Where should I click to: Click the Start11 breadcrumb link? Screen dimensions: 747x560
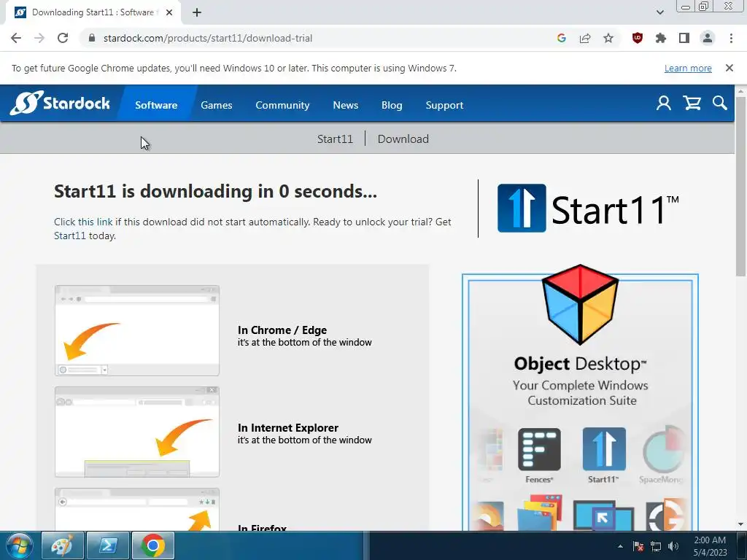pos(335,139)
